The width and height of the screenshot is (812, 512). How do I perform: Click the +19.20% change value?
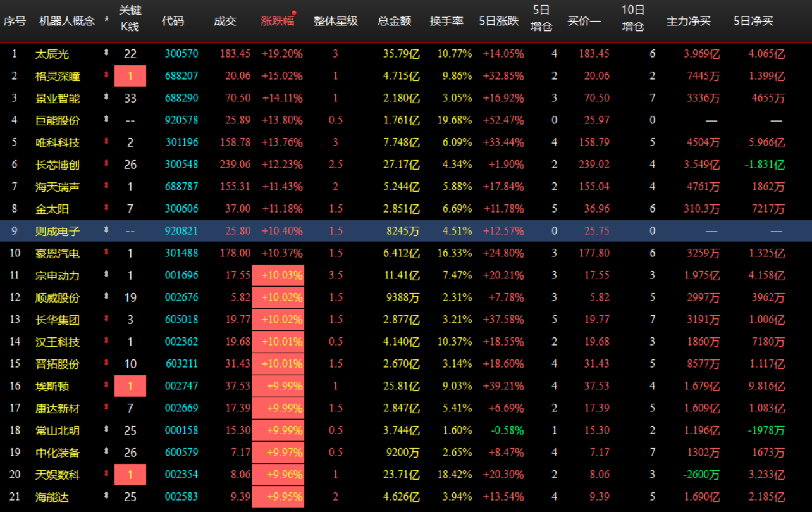tap(282, 54)
